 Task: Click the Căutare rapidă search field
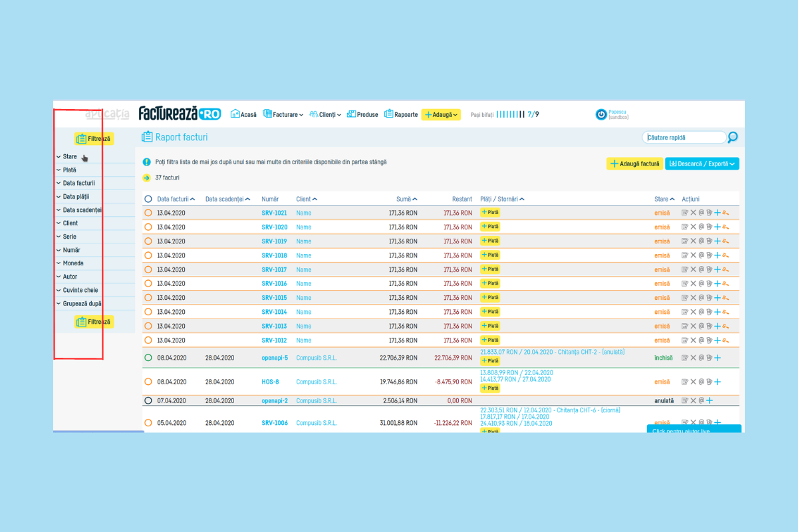point(684,138)
